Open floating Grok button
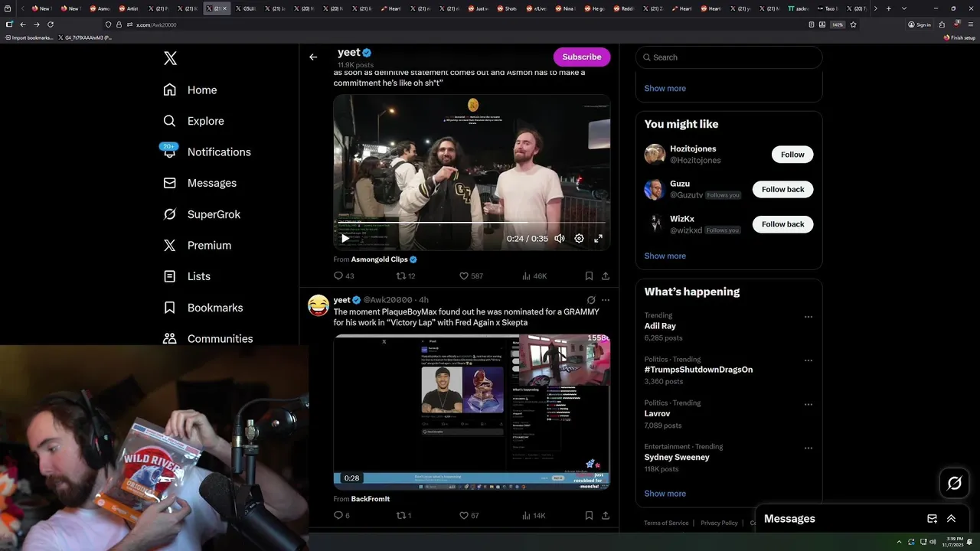The height and width of the screenshot is (551, 980). (x=955, y=483)
